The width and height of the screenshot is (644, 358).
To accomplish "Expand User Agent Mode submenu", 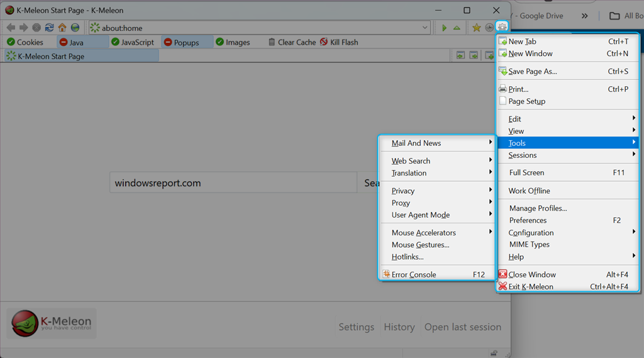I will [x=438, y=215].
